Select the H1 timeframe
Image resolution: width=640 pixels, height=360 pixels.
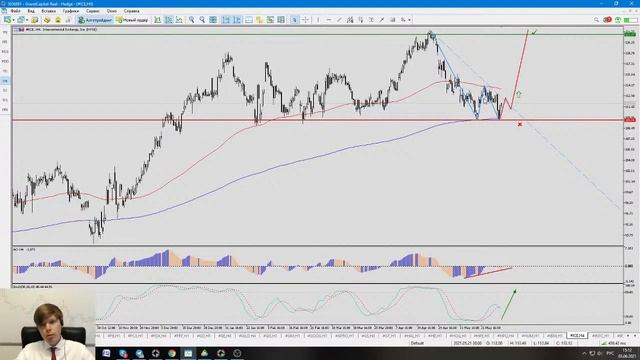5,71
